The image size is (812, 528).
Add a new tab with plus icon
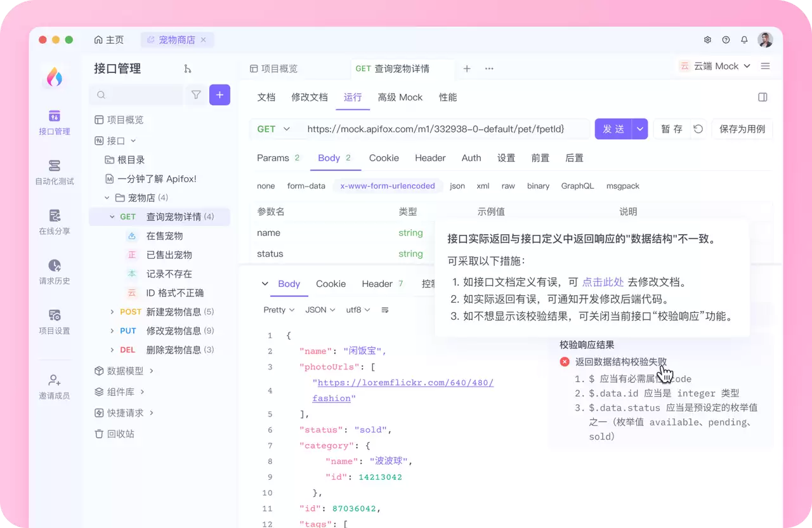pos(467,69)
